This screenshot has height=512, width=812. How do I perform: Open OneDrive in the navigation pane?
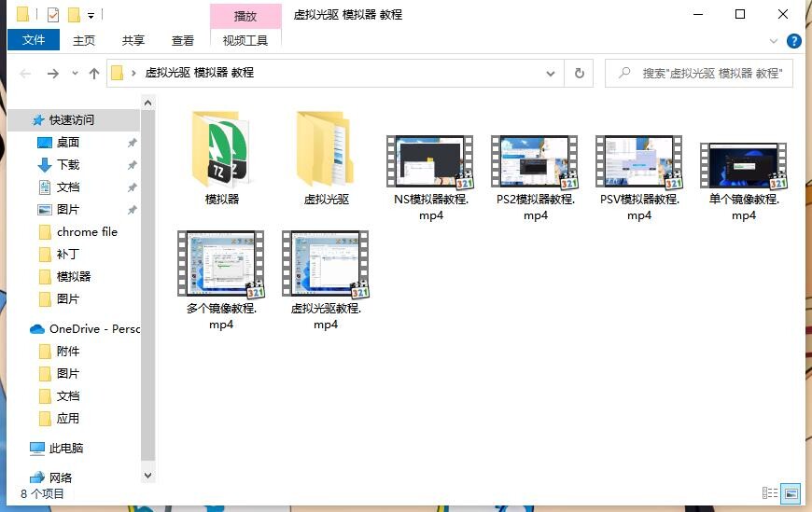(37, 328)
